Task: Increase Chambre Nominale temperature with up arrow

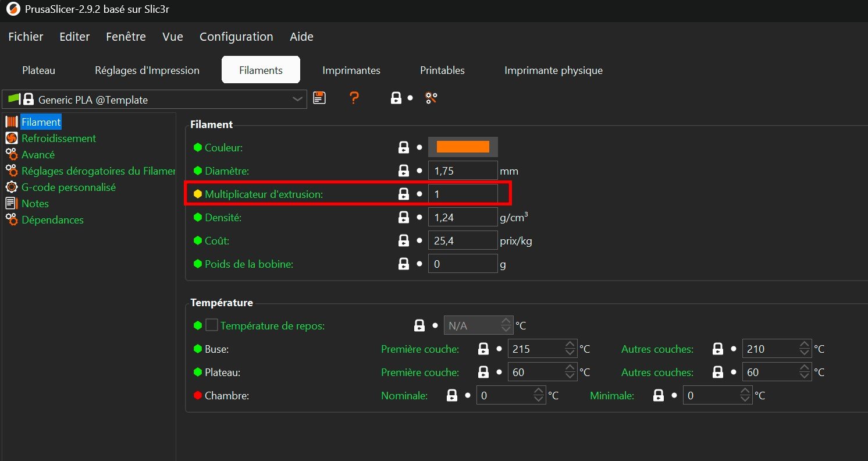Action: tap(539, 392)
